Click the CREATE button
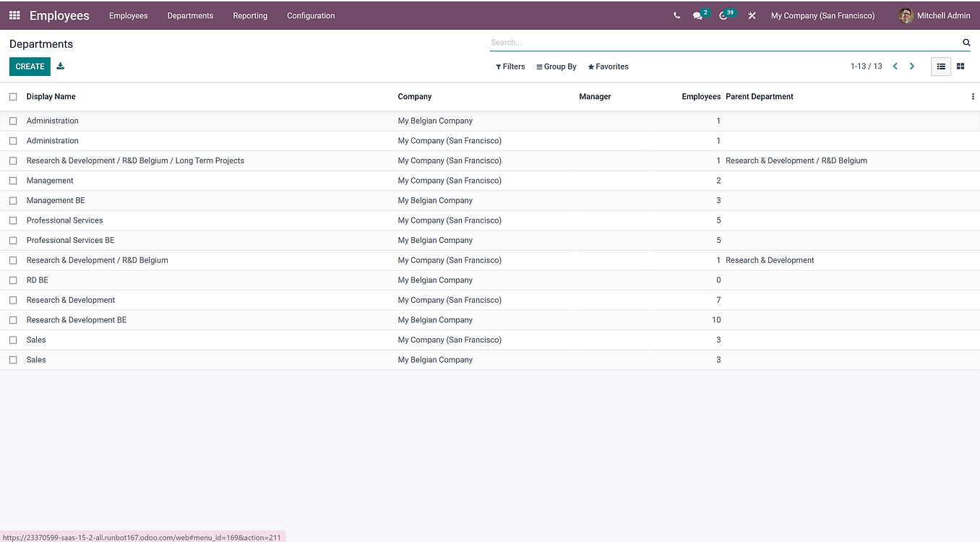This screenshot has width=980, height=542. click(x=30, y=66)
